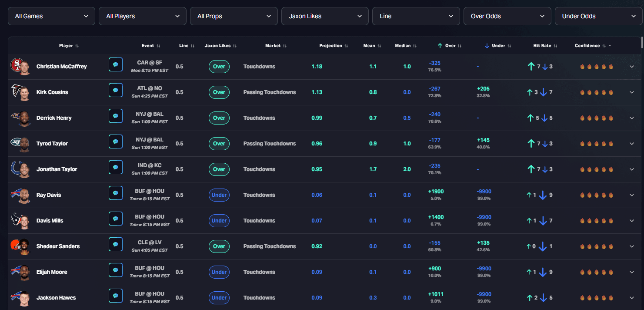Open chat icon for Elijah Moore
The image size is (644, 310).
click(x=116, y=270)
